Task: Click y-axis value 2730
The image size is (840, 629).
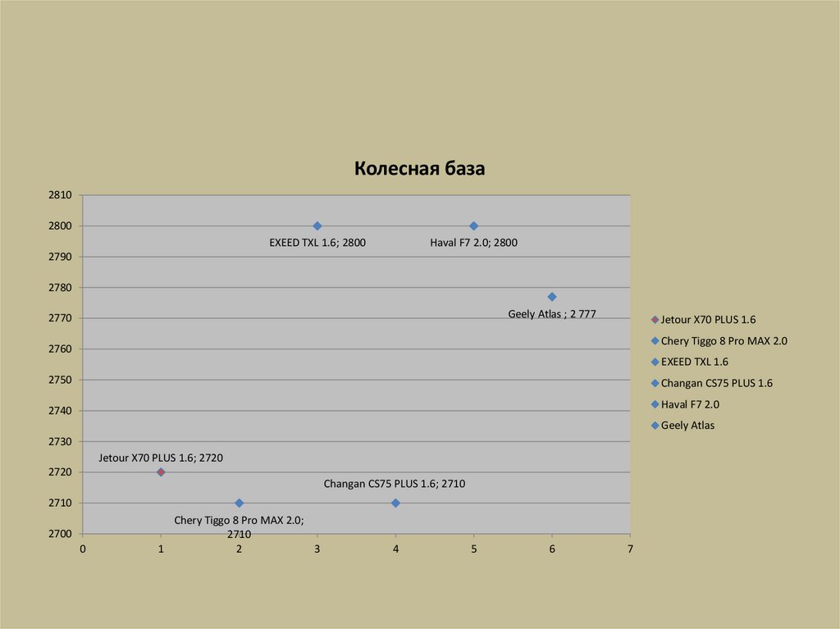Action: pyautogui.click(x=60, y=441)
